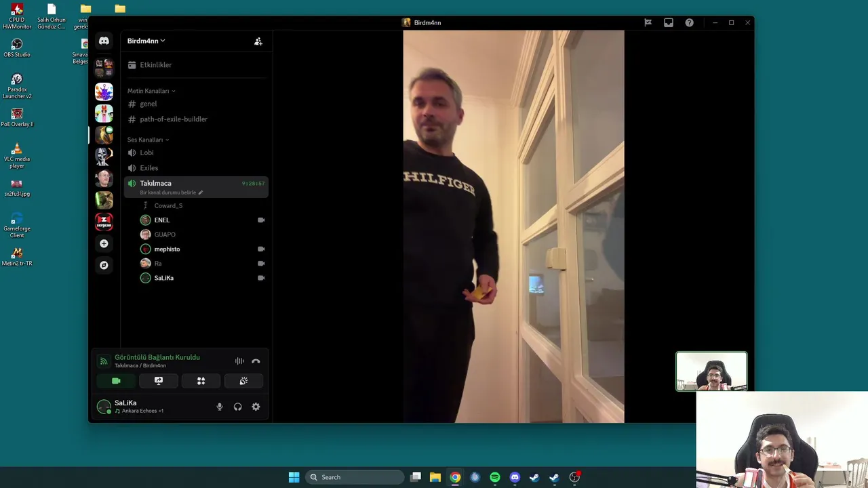This screenshot has height=488, width=868.
Task: Expand the Birdm4nn server dropdown menu
Action: (x=146, y=41)
